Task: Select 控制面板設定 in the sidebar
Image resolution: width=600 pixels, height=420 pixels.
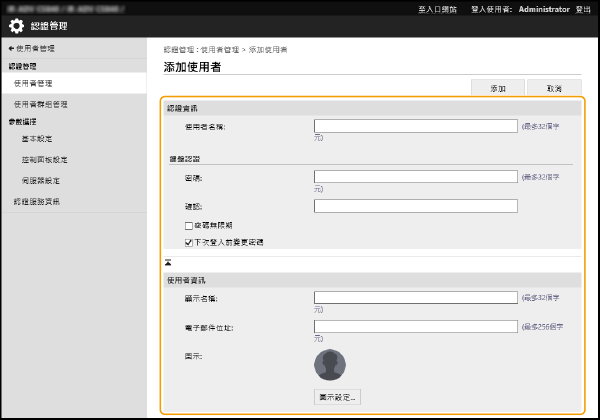Action: coord(44,160)
